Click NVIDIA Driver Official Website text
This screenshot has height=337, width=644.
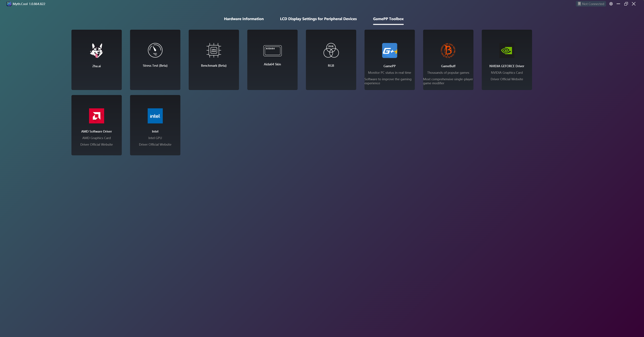pos(506,79)
